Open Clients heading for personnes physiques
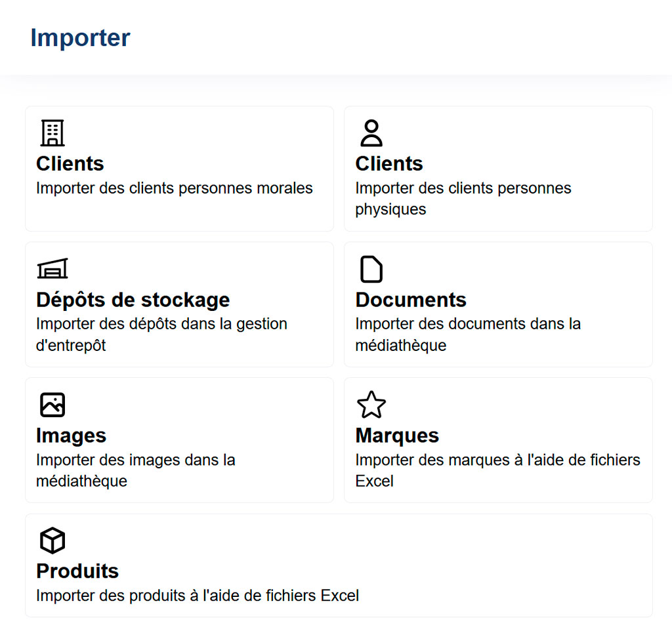The image size is (672, 633). tap(389, 163)
